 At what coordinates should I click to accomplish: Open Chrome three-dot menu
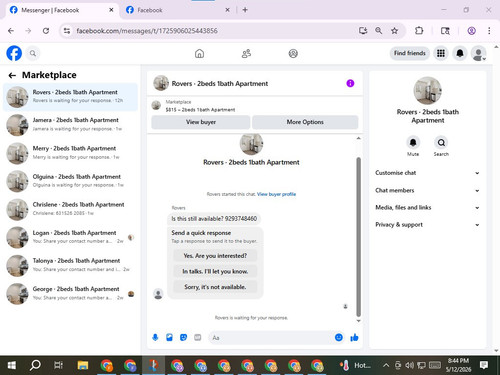click(489, 31)
